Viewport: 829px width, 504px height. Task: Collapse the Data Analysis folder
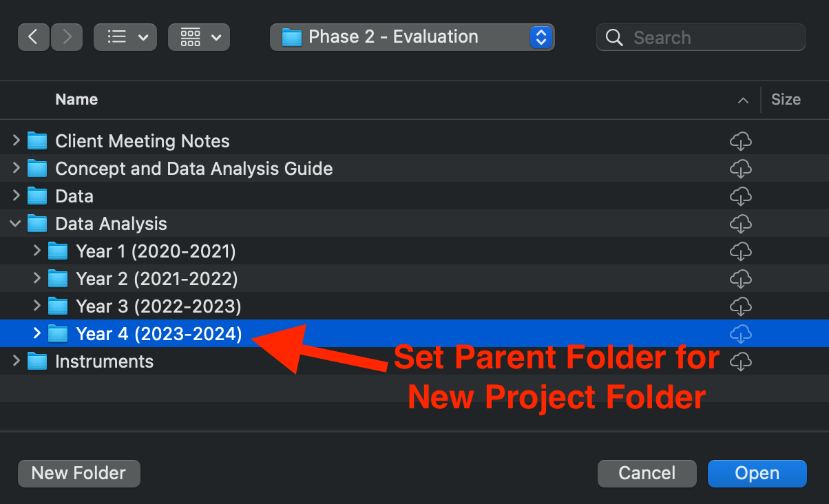click(x=15, y=223)
